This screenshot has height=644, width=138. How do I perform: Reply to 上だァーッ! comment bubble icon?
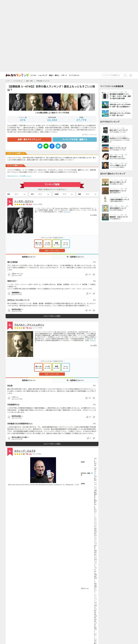pyautogui.click(x=94, y=274)
